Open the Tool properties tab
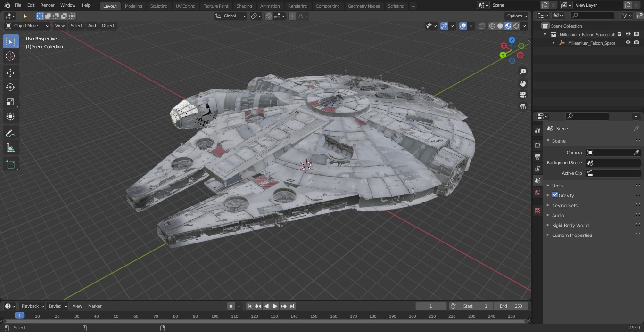 click(x=537, y=130)
